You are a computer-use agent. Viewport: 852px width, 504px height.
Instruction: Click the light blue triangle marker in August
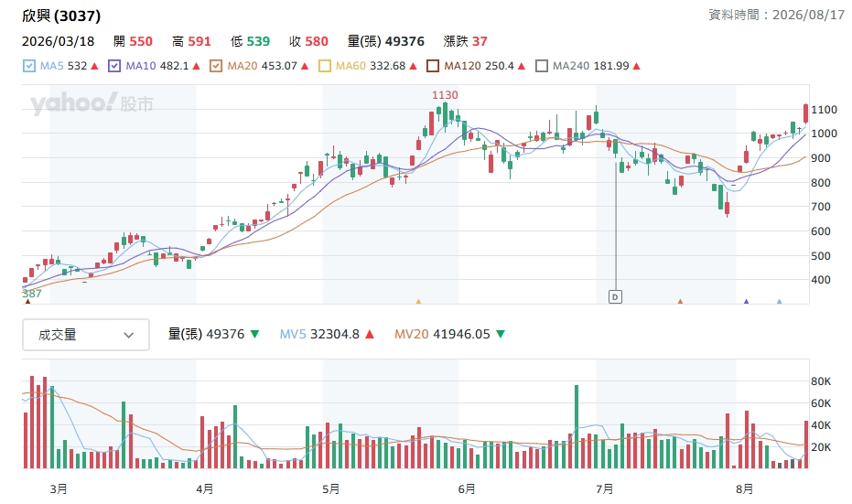779,302
